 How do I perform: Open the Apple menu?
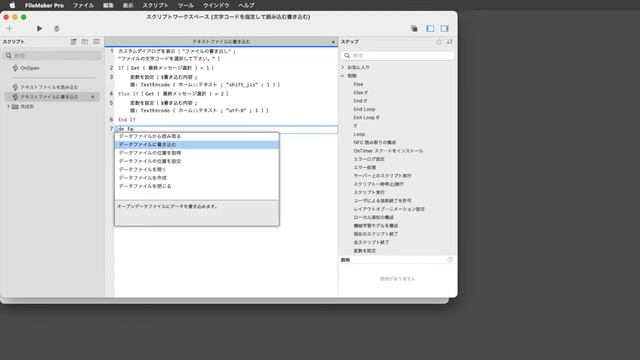[12, 5]
